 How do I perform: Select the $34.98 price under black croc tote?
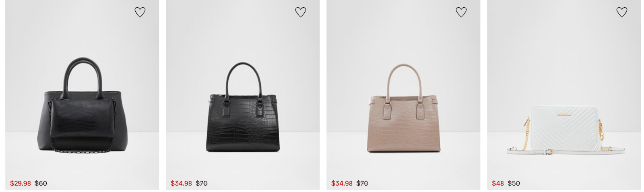click(x=181, y=183)
